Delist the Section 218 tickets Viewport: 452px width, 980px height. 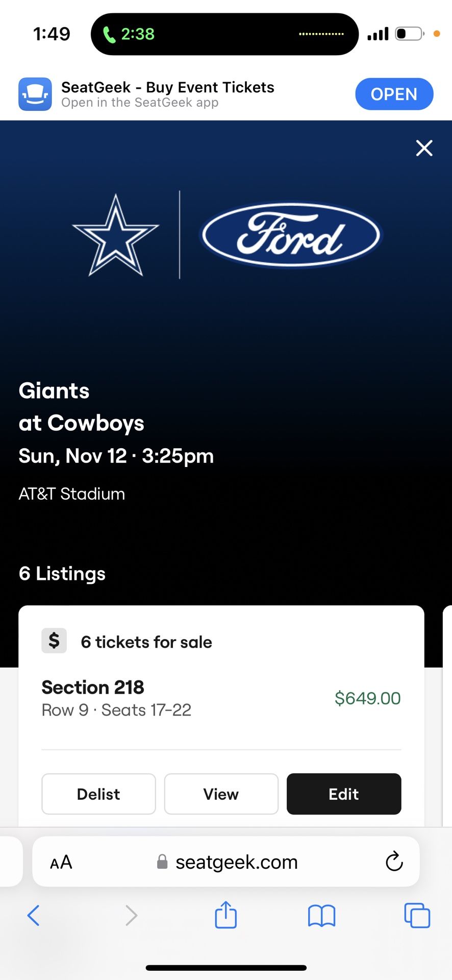click(x=98, y=794)
